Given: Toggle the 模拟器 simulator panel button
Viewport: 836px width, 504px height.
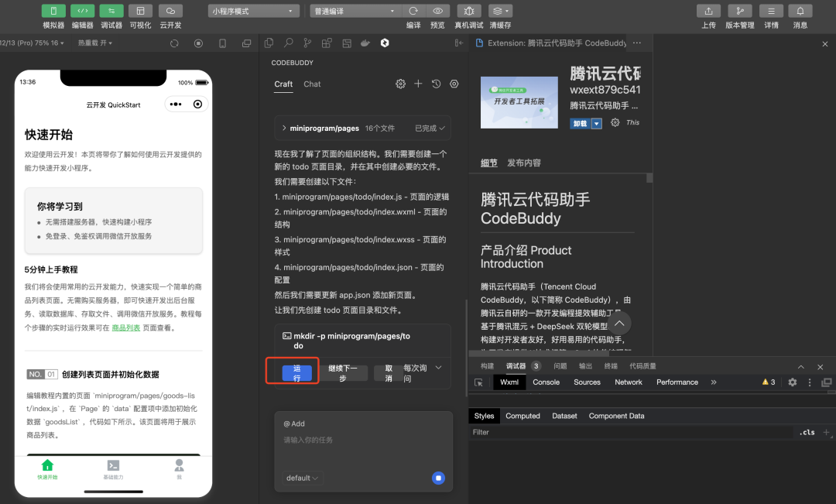Looking at the screenshot, I should pyautogui.click(x=53, y=11).
